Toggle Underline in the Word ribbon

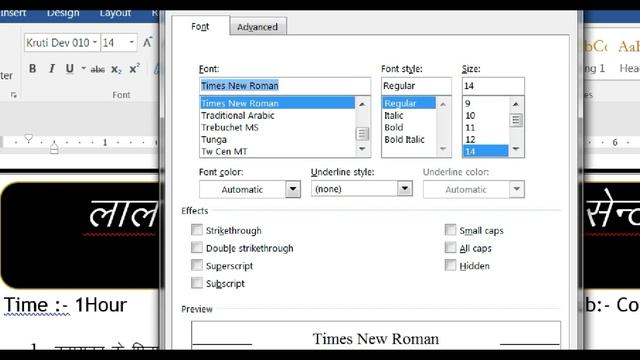(70, 69)
